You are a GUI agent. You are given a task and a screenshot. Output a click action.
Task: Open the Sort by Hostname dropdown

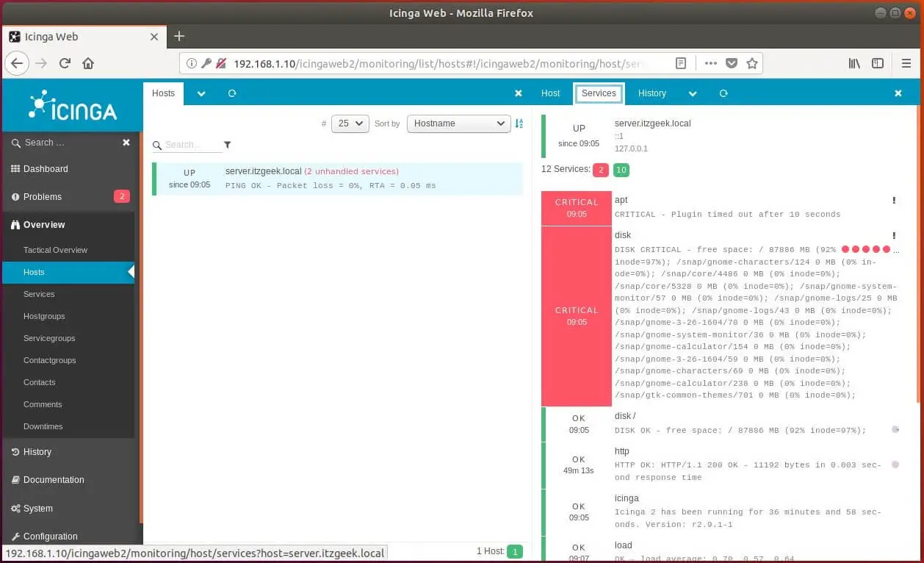coord(459,123)
